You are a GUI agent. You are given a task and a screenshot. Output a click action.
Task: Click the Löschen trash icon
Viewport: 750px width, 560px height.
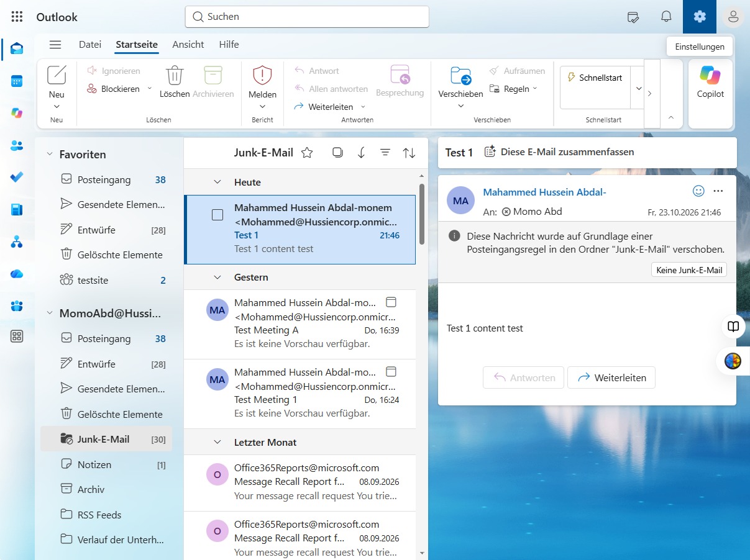coord(175,75)
